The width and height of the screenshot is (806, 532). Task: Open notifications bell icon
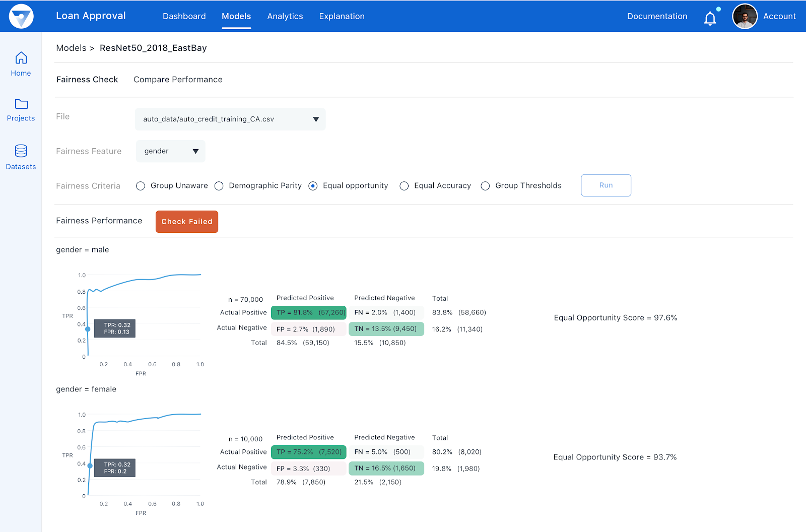click(710, 18)
